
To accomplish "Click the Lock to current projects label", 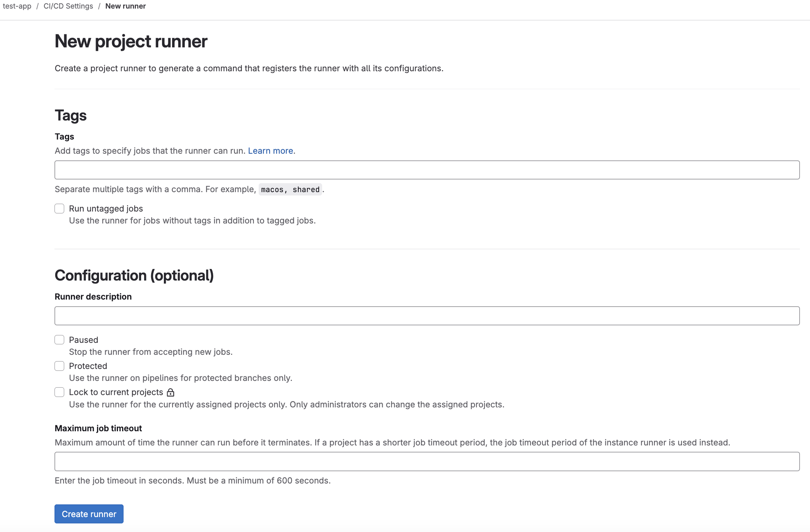I will pos(116,392).
